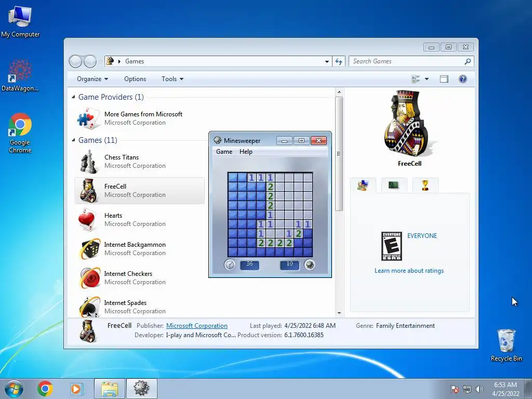Screen dimensions: 532x399
Task: Click the breadcrumb arrow before Games
Action: click(119, 61)
